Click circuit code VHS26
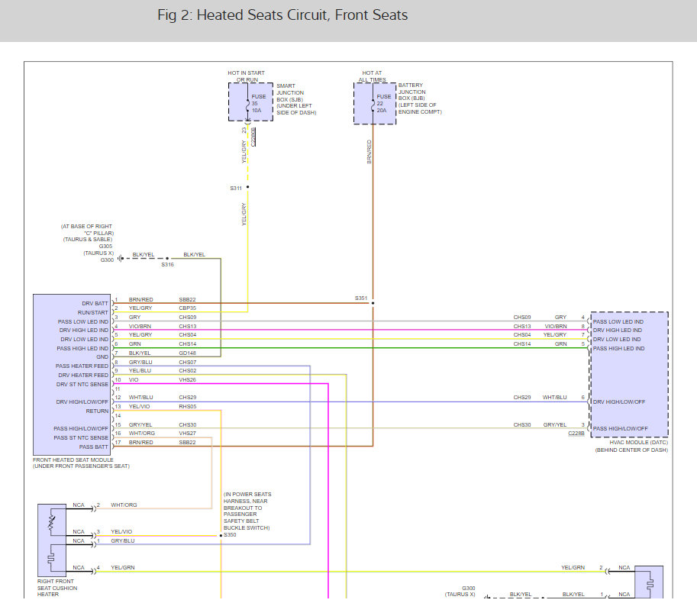This screenshot has width=697, height=616. click(x=188, y=379)
